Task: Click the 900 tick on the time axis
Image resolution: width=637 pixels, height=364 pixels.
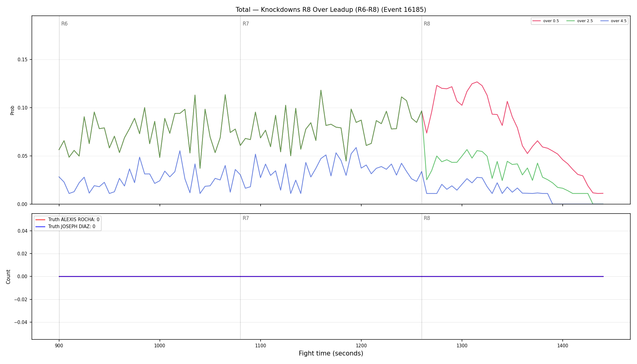Action: (59, 345)
